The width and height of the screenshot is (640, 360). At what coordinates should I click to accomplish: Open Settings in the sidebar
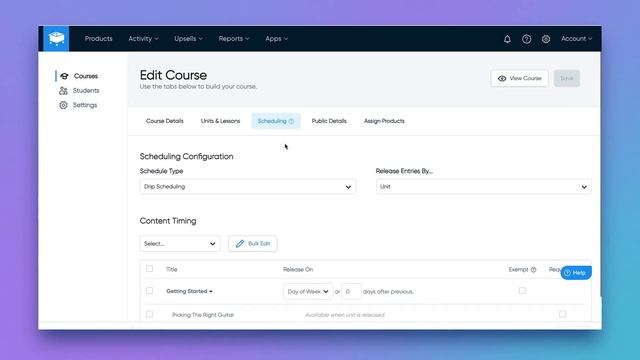[x=85, y=105]
